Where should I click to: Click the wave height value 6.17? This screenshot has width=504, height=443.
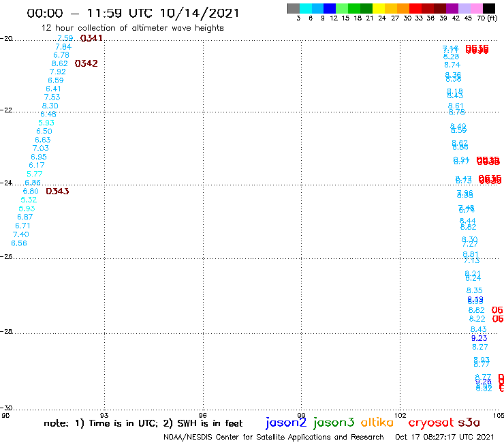pos(37,166)
